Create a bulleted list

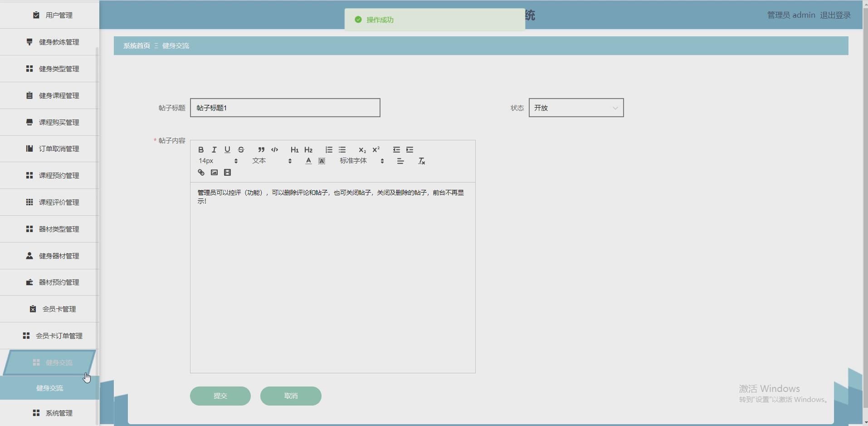[x=342, y=150]
